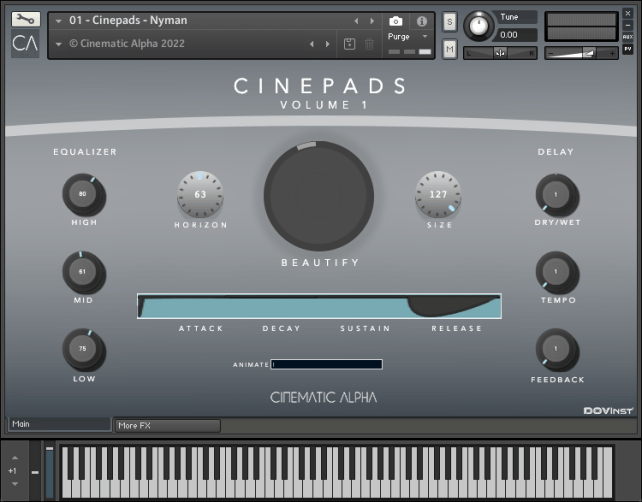Click the CA instrument logo icon
This screenshot has height=502, width=642.
coord(25,43)
